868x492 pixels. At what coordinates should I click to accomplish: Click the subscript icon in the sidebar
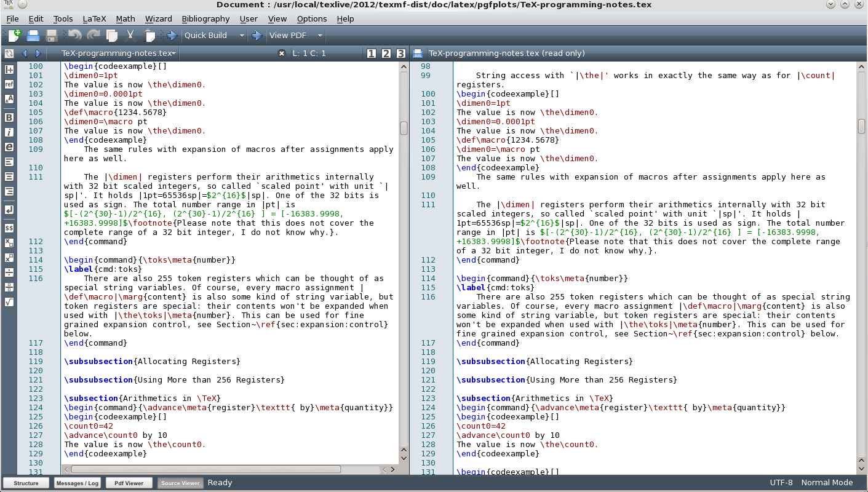pyautogui.click(x=9, y=242)
